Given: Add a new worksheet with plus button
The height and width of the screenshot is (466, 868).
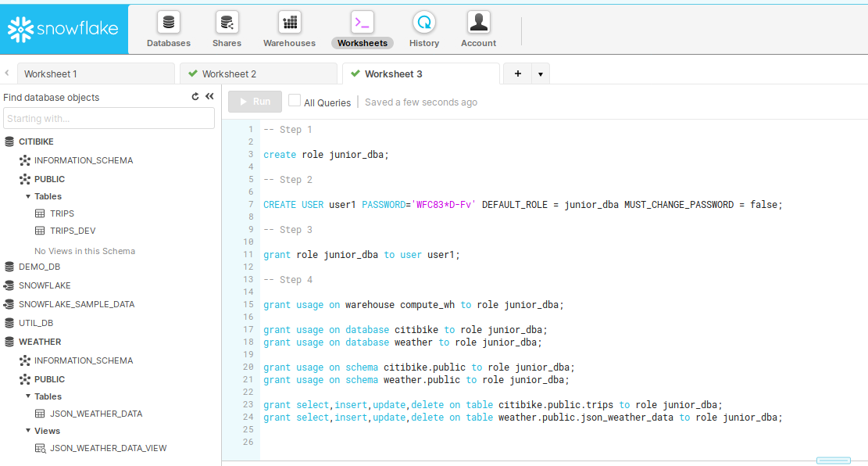Looking at the screenshot, I should tap(517, 74).
